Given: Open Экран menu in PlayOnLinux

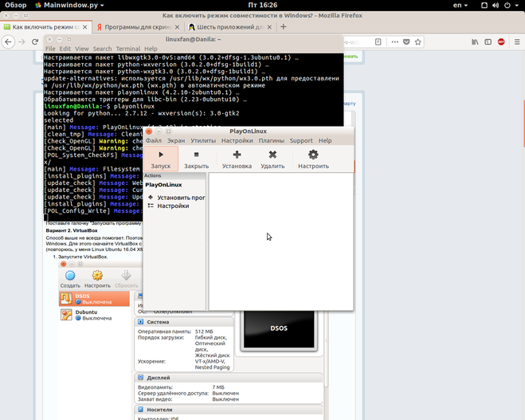Looking at the screenshot, I should (x=176, y=141).
